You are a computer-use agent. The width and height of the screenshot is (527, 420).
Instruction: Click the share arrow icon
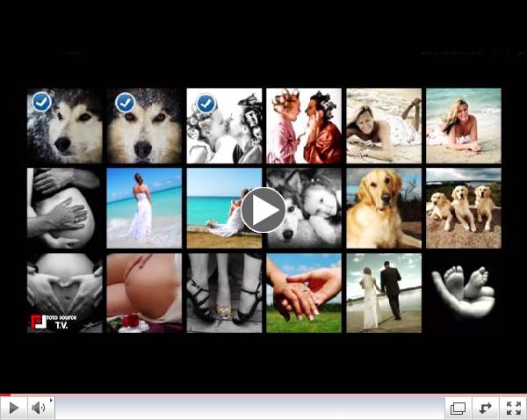point(485,409)
